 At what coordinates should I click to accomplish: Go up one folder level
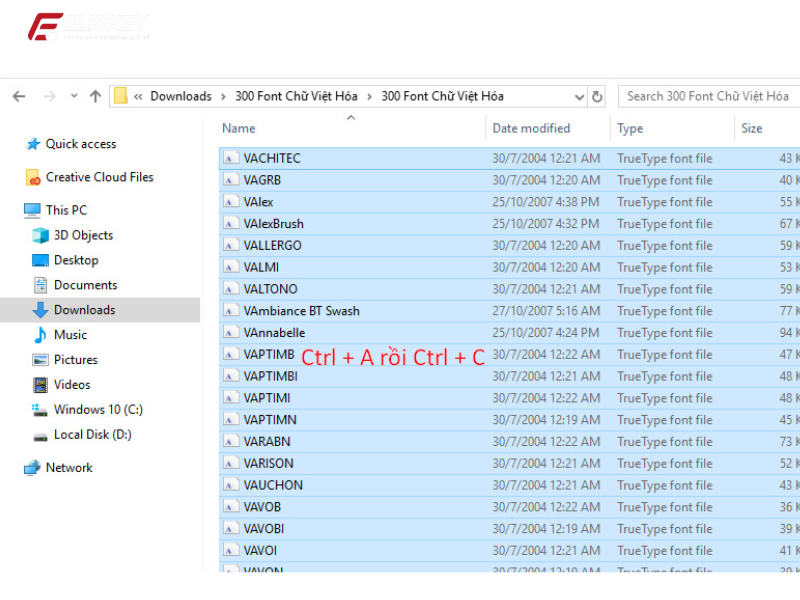tap(94, 96)
